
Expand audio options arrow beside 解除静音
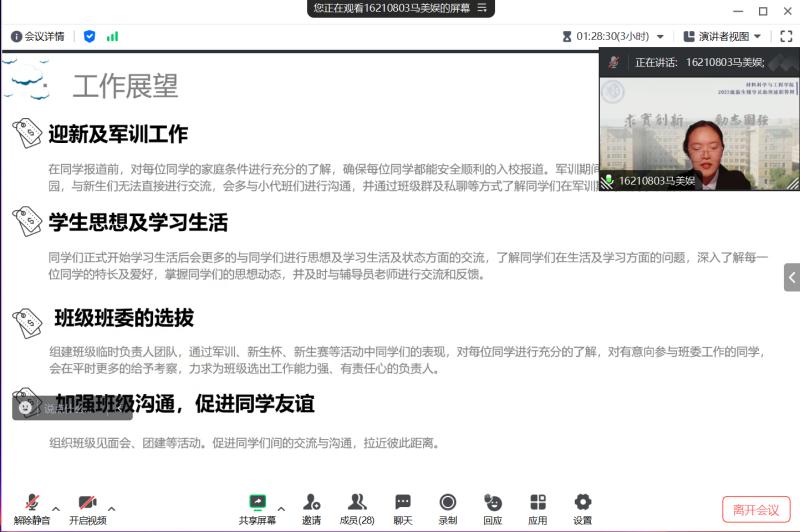point(56,507)
